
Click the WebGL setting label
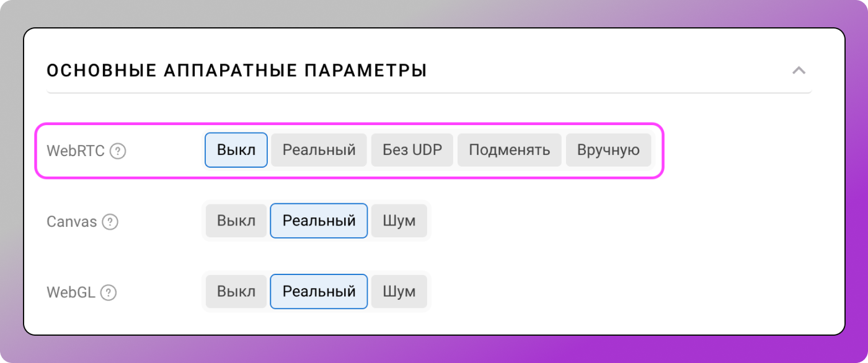click(x=69, y=292)
